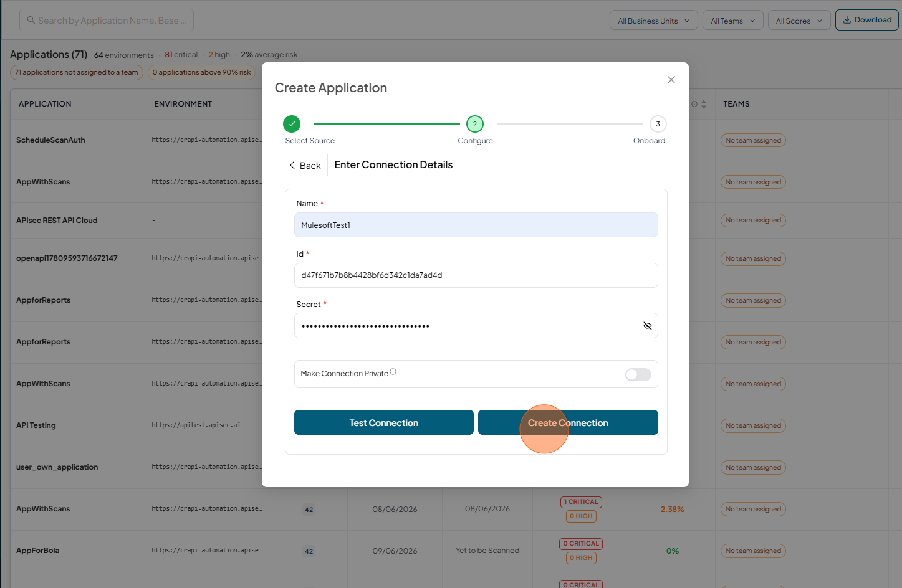The width and height of the screenshot is (902, 588).
Task: Click the Configure step 2 circle
Action: (475, 124)
